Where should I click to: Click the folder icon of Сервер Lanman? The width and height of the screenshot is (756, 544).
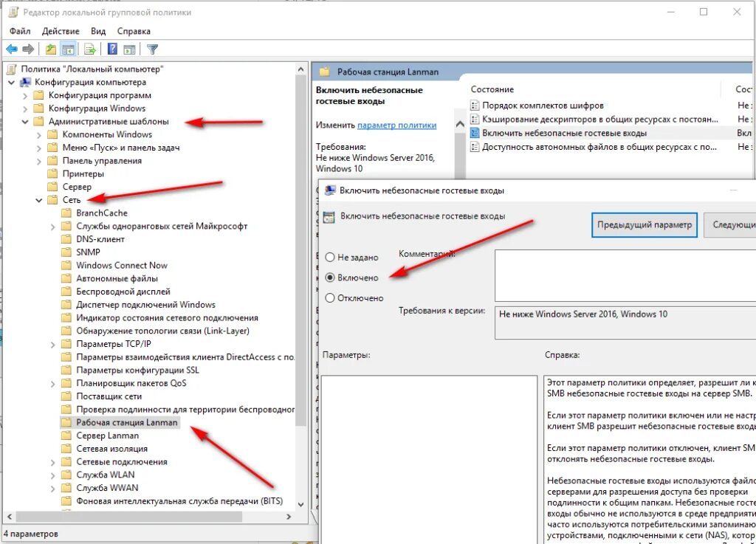[66, 435]
